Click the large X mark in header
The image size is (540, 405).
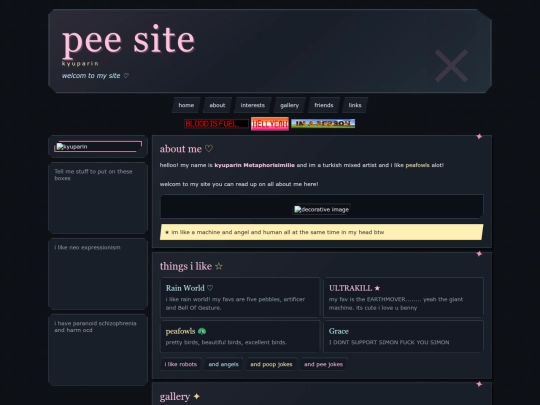pyautogui.click(x=451, y=65)
